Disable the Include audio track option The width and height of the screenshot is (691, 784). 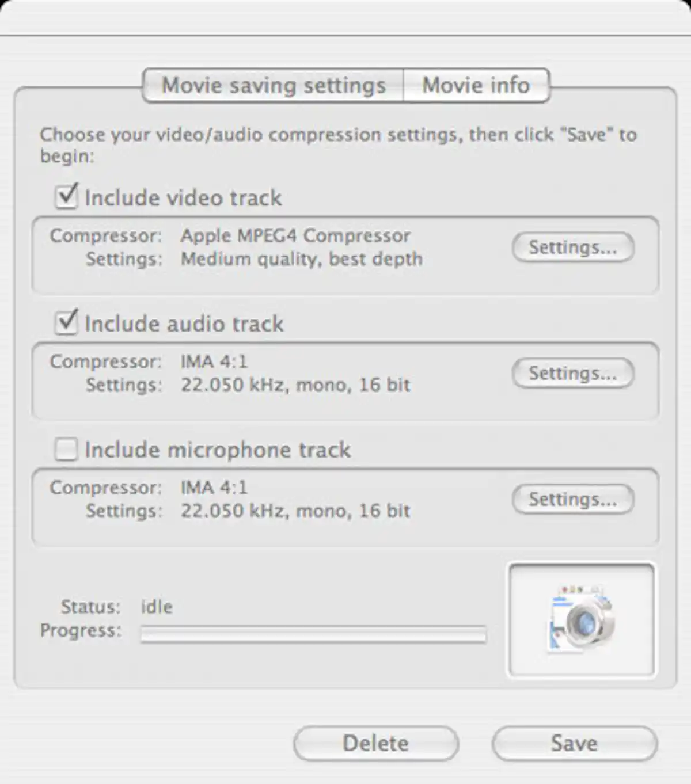tap(65, 323)
